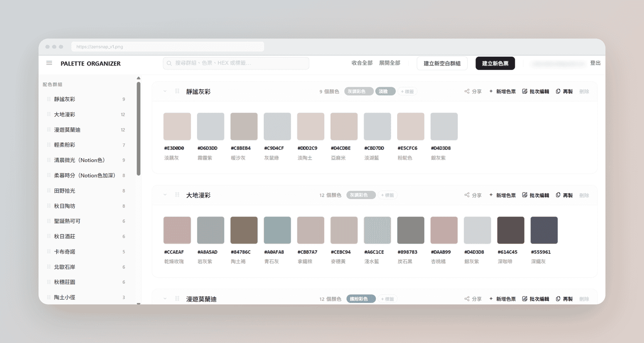
Task: Select 聖誕熱可可 in the sidebar group list
Action: point(67,221)
